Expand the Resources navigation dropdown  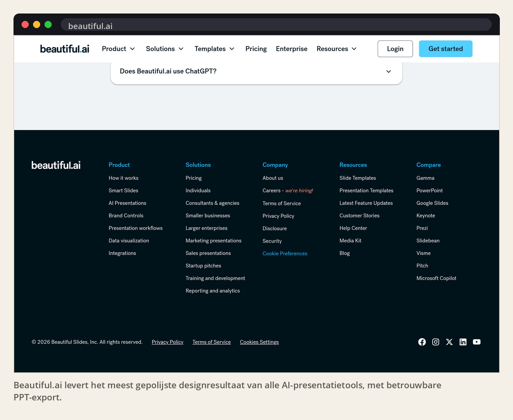336,49
